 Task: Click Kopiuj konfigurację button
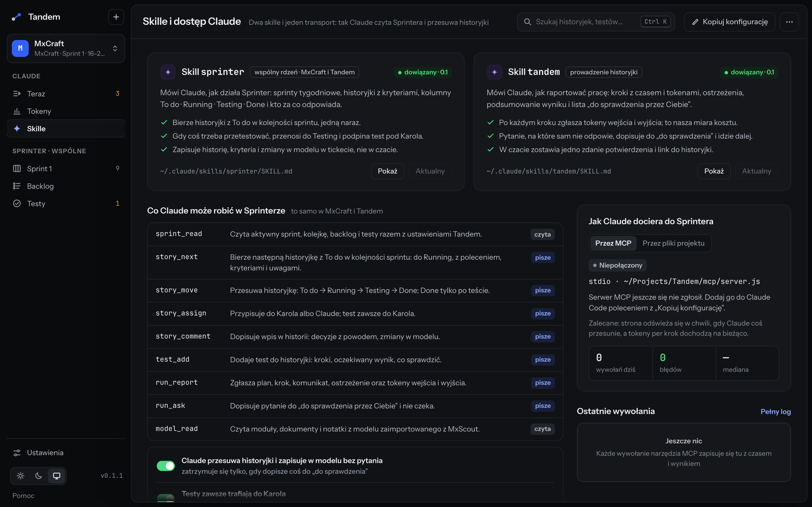pos(729,22)
